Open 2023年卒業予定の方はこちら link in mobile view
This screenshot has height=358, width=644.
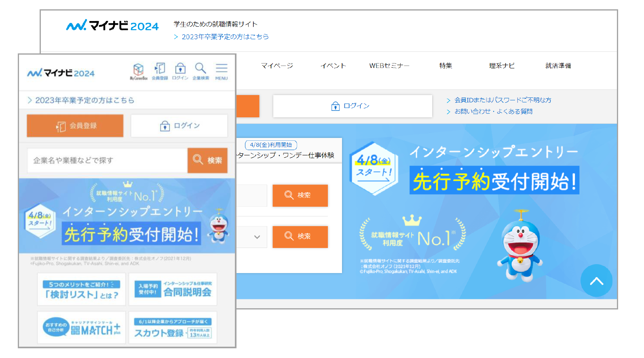click(81, 100)
